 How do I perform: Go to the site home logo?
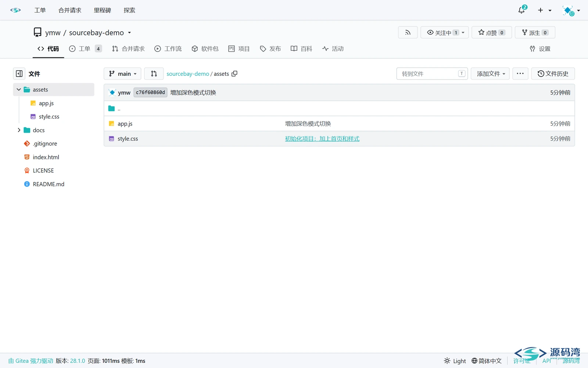pos(15,10)
